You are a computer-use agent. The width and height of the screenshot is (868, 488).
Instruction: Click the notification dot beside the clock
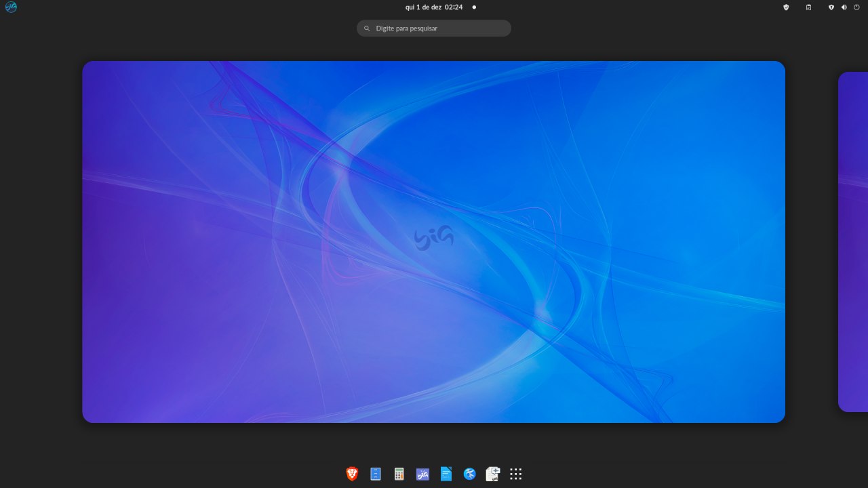tap(474, 7)
